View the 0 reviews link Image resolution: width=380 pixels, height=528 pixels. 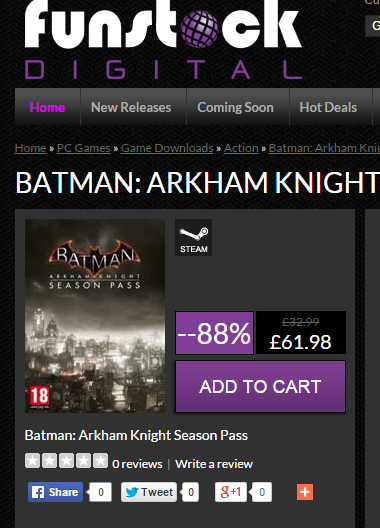pos(137,464)
